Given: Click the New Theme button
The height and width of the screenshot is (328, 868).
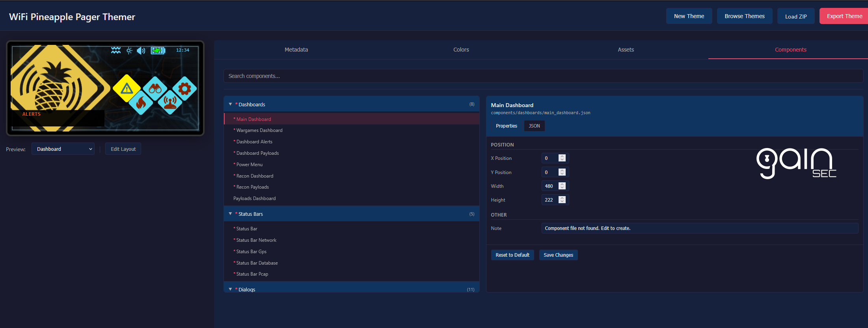Looking at the screenshot, I should tap(689, 16).
